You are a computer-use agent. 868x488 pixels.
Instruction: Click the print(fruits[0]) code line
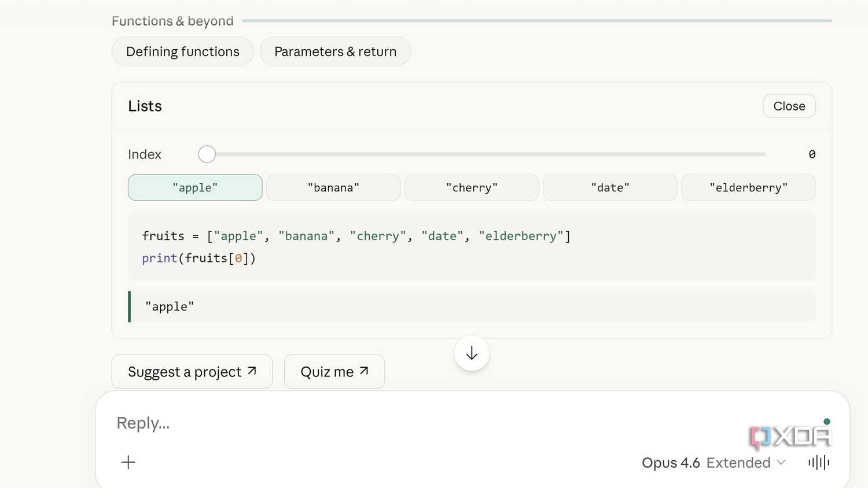coord(198,258)
